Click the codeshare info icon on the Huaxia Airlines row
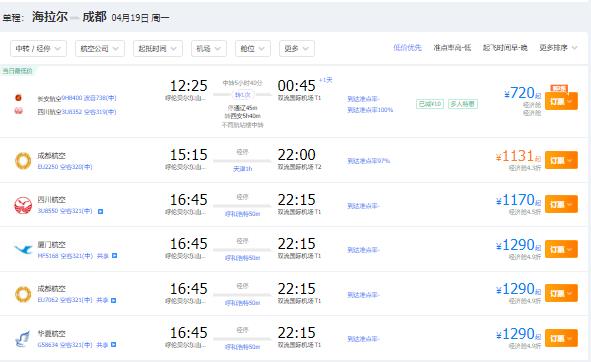 tap(113, 345)
